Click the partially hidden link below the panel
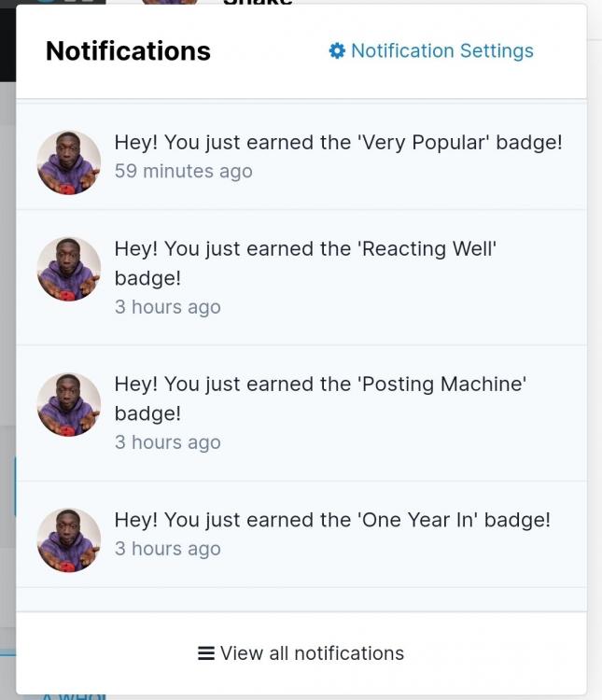 point(75,696)
